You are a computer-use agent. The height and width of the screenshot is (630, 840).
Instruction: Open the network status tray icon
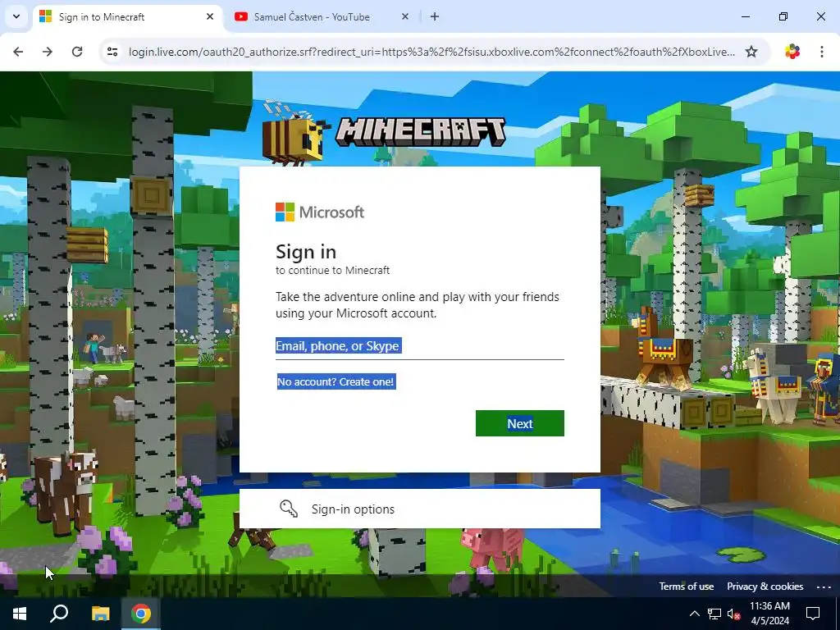pyautogui.click(x=714, y=614)
